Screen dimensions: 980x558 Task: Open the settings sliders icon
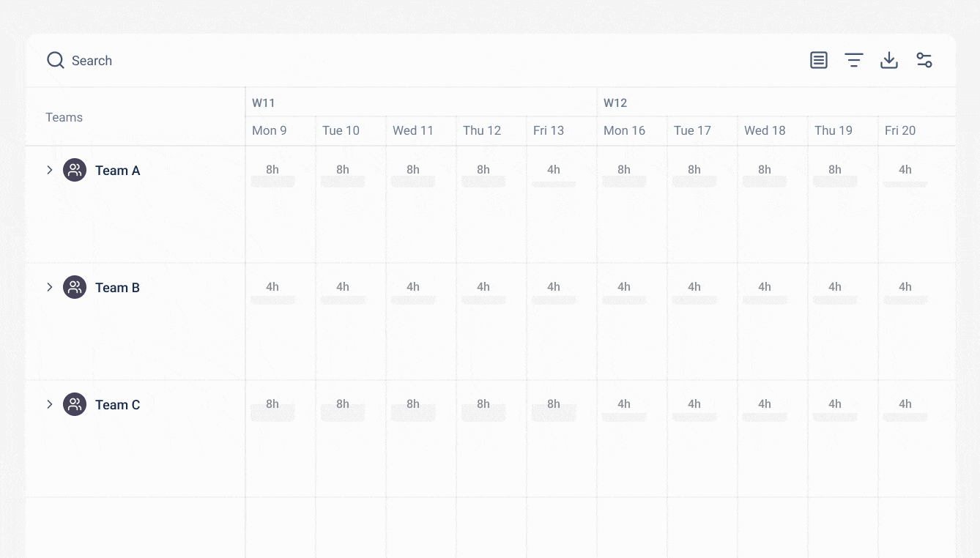pyautogui.click(x=924, y=60)
